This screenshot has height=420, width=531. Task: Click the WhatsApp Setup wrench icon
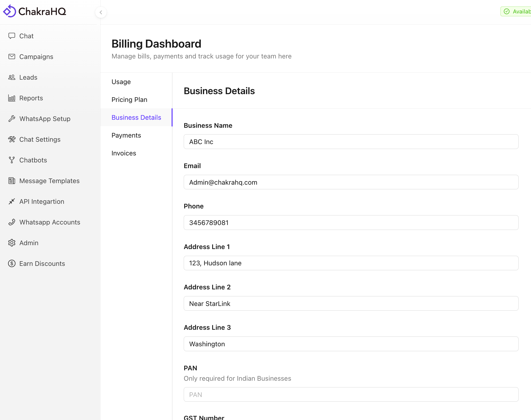click(x=12, y=118)
